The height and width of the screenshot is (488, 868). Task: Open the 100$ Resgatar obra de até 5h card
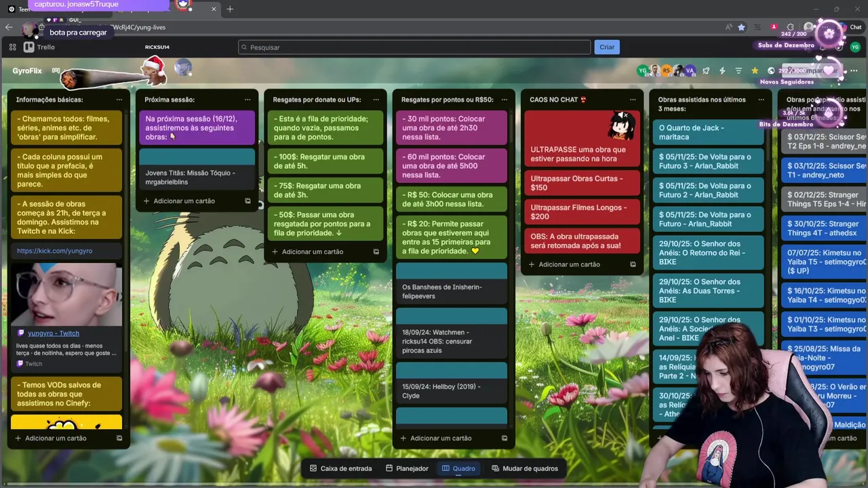point(325,161)
